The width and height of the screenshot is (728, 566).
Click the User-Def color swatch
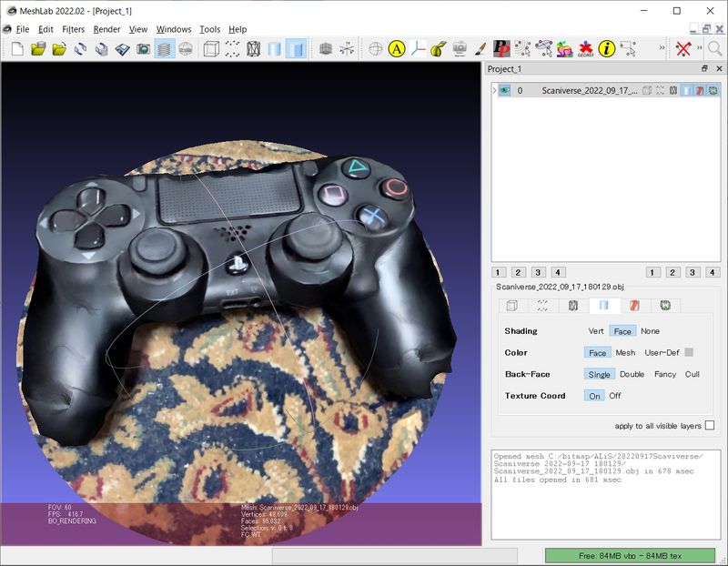689,352
